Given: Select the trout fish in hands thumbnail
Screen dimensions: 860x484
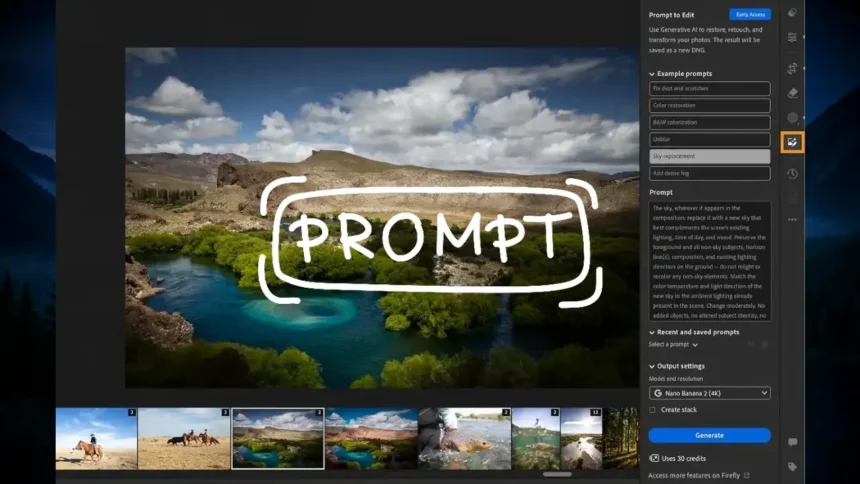Looking at the screenshot, I should 465,438.
